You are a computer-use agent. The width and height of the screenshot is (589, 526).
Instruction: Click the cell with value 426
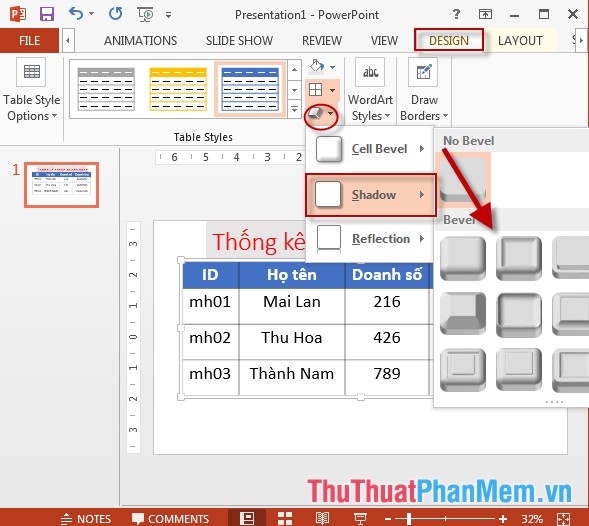(387, 342)
